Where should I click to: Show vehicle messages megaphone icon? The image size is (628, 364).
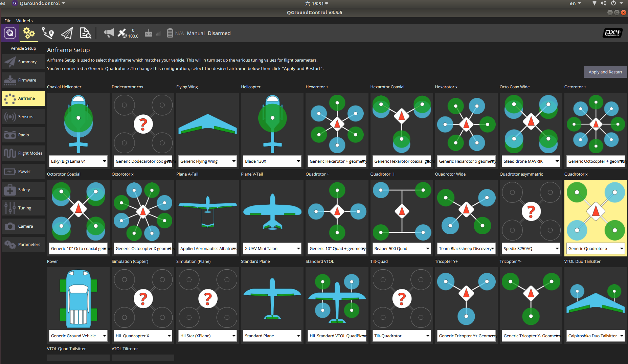(x=109, y=33)
